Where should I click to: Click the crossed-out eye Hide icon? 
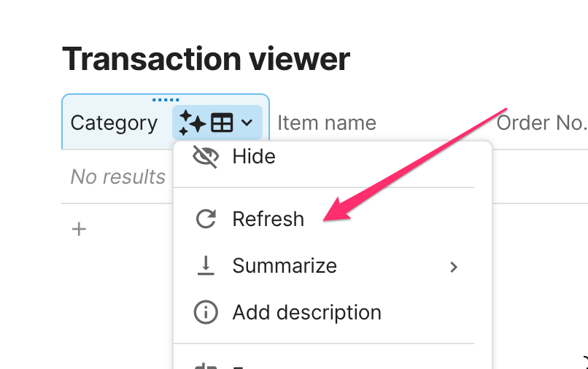(206, 157)
